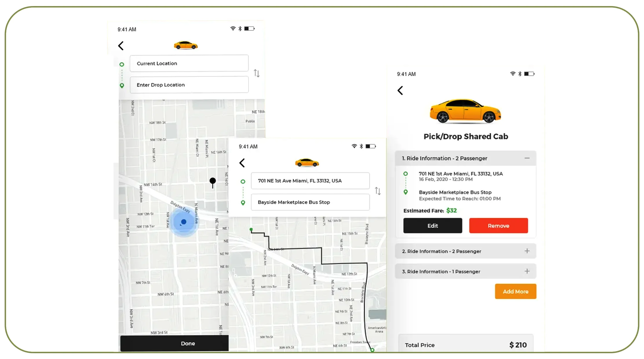Click the red Remove button

pos(499,226)
